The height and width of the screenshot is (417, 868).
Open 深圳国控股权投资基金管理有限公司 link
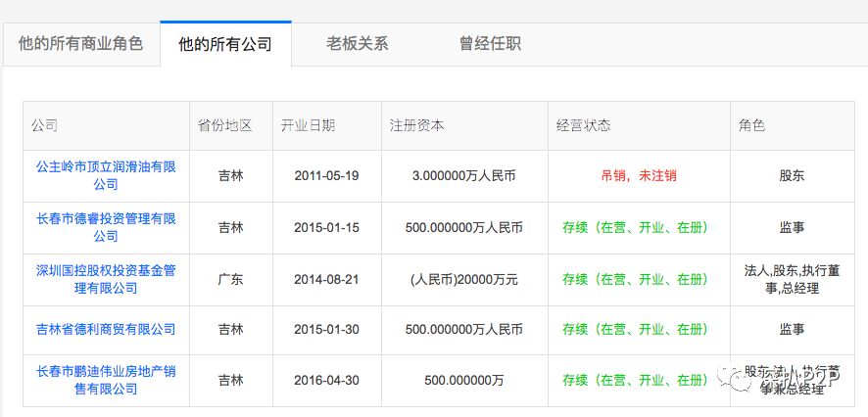[x=106, y=279]
